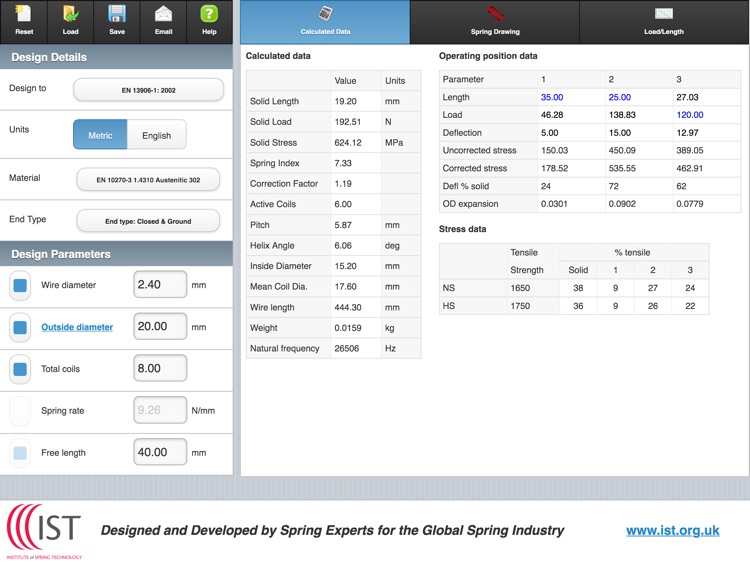Click the Reset icon in toolbar
This screenshot has height=563, width=750.
(x=24, y=20)
